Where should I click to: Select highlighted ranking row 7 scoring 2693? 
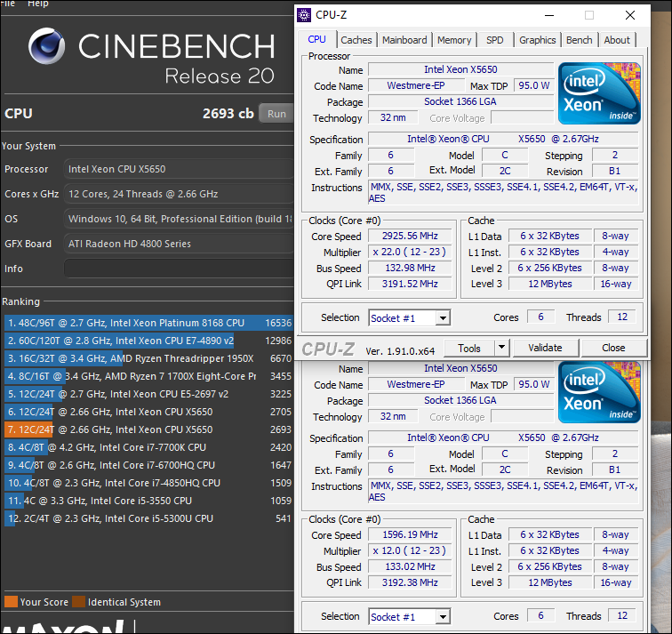(x=148, y=429)
